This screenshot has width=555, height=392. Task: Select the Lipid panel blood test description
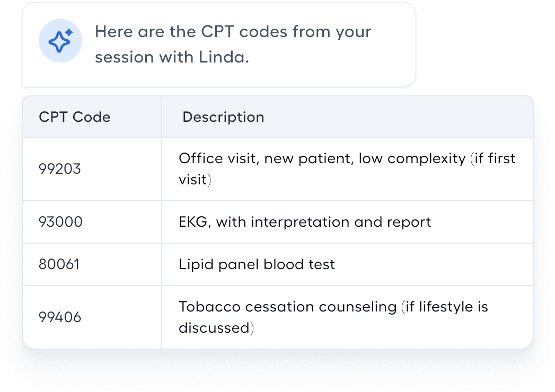[257, 264]
